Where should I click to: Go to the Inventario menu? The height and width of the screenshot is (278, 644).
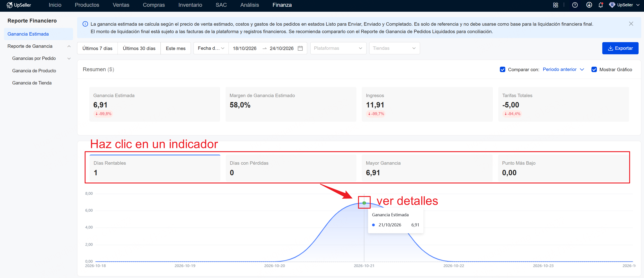(190, 5)
